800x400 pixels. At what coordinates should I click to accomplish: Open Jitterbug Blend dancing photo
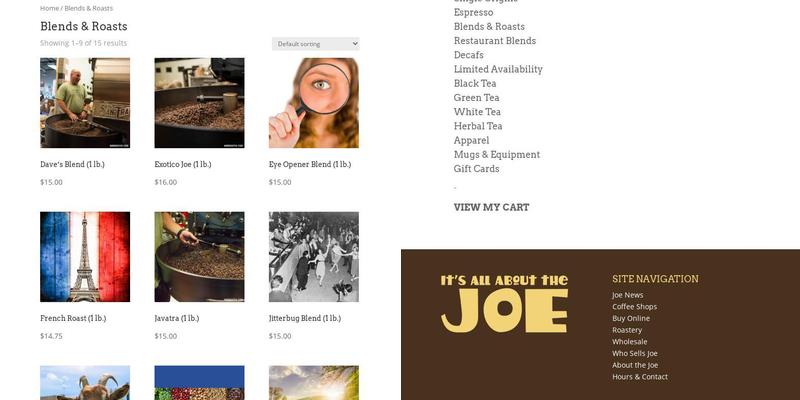tap(314, 257)
